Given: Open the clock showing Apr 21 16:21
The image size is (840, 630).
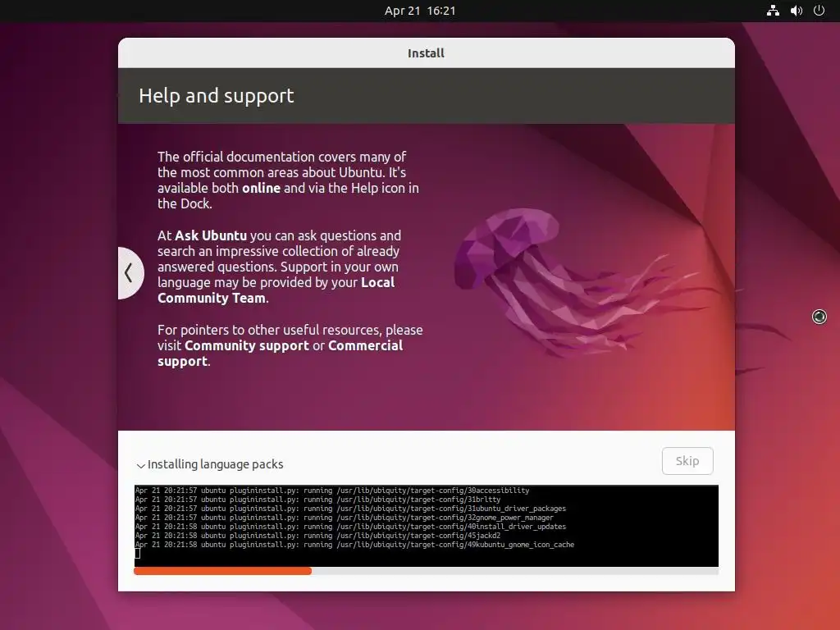Looking at the screenshot, I should pos(420,11).
